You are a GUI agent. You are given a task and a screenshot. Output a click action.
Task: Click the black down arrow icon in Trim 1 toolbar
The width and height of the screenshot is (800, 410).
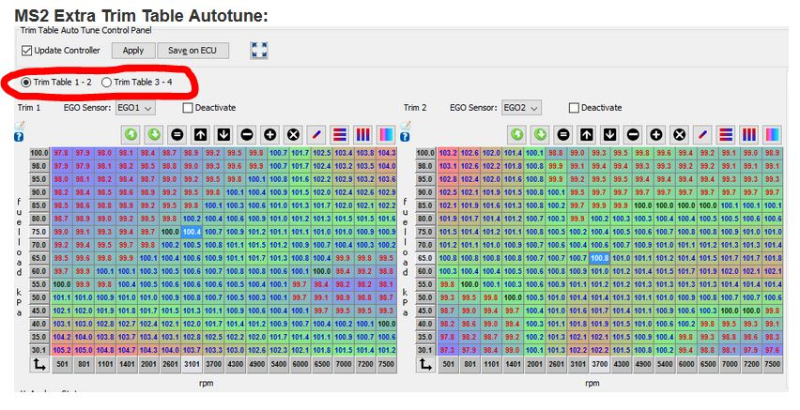(223, 134)
